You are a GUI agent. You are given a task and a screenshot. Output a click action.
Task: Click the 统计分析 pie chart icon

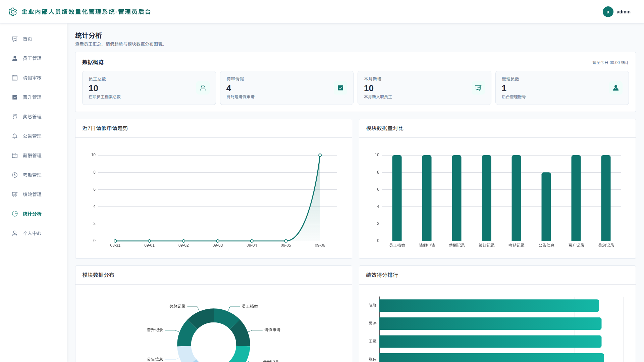coord(15,214)
